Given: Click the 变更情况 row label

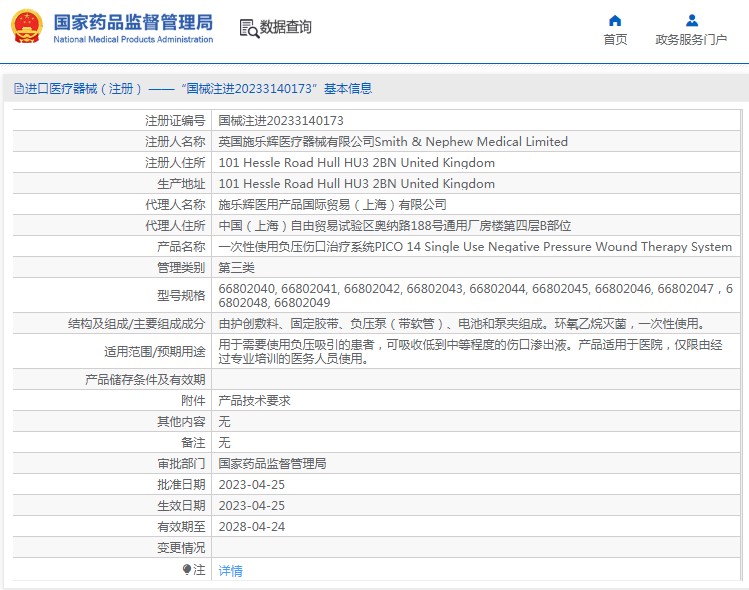Looking at the screenshot, I should pos(181,547).
